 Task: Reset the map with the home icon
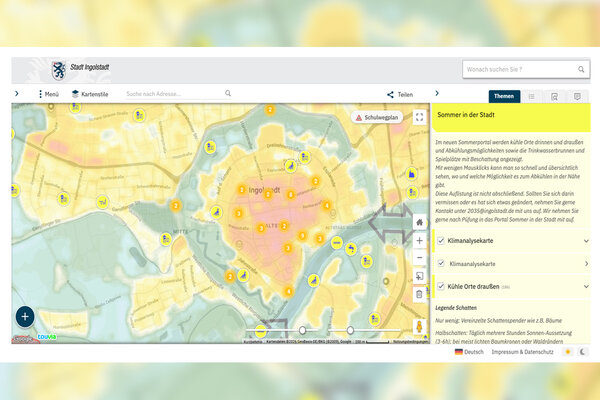coord(419,222)
